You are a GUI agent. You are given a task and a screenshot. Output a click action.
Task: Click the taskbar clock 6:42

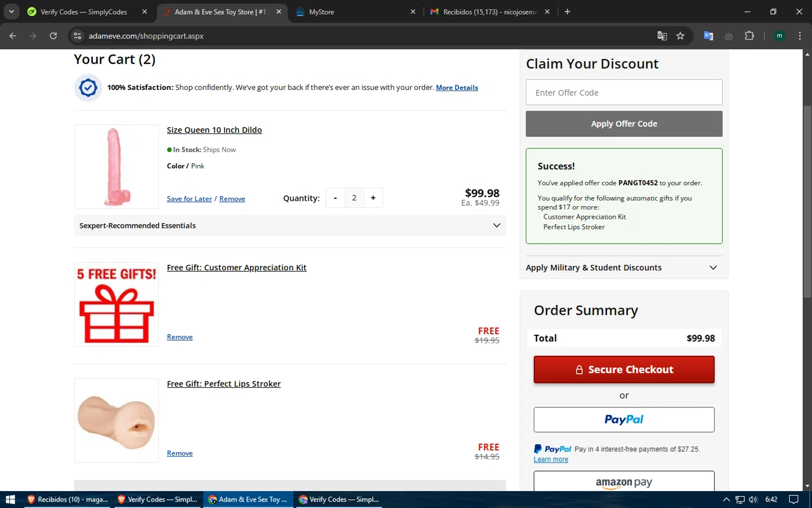tap(771, 499)
